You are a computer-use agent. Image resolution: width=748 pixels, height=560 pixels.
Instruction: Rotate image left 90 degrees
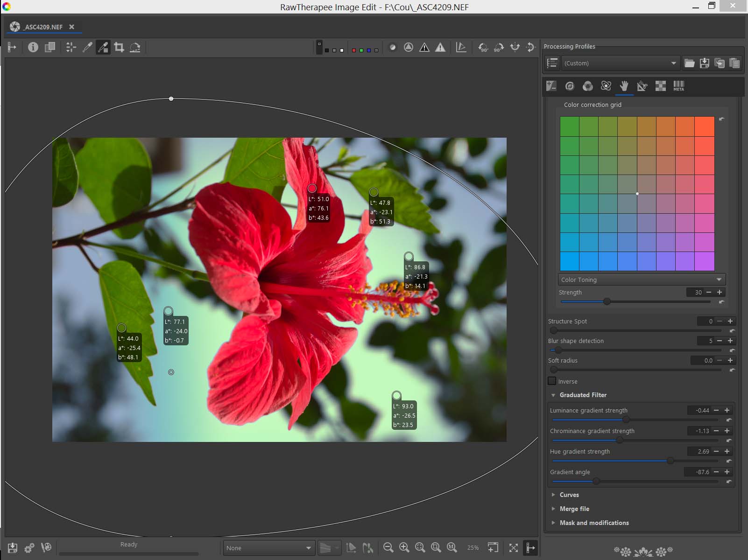pyautogui.click(x=483, y=47)
